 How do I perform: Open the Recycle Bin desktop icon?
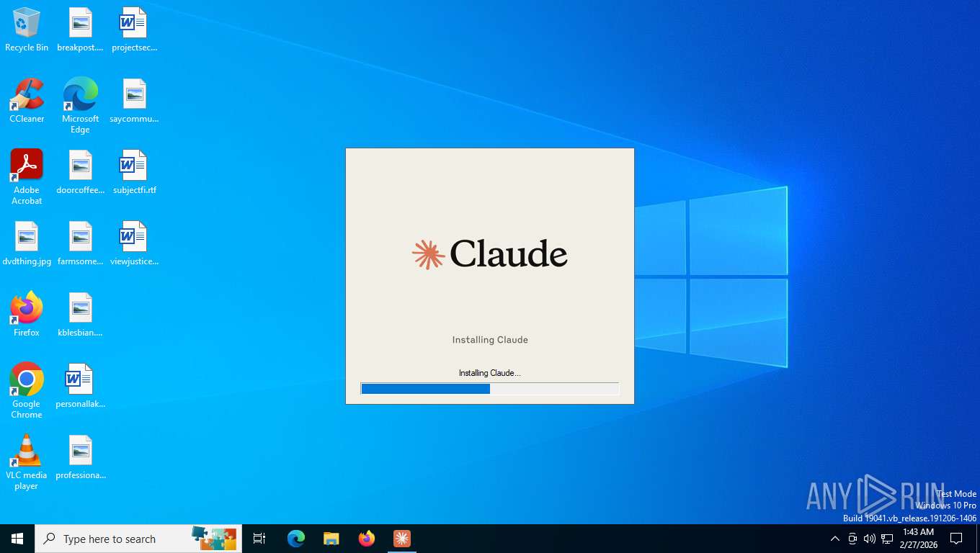coord(27,30)
